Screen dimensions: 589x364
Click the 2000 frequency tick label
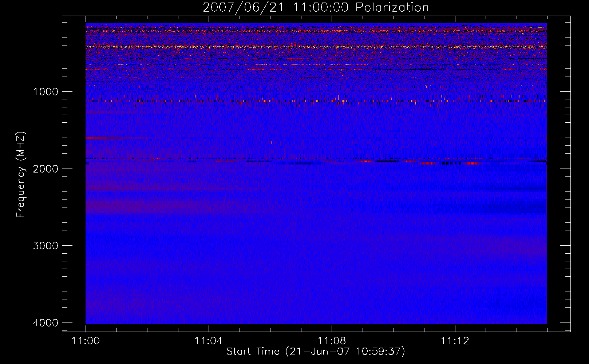coord(46,169)
